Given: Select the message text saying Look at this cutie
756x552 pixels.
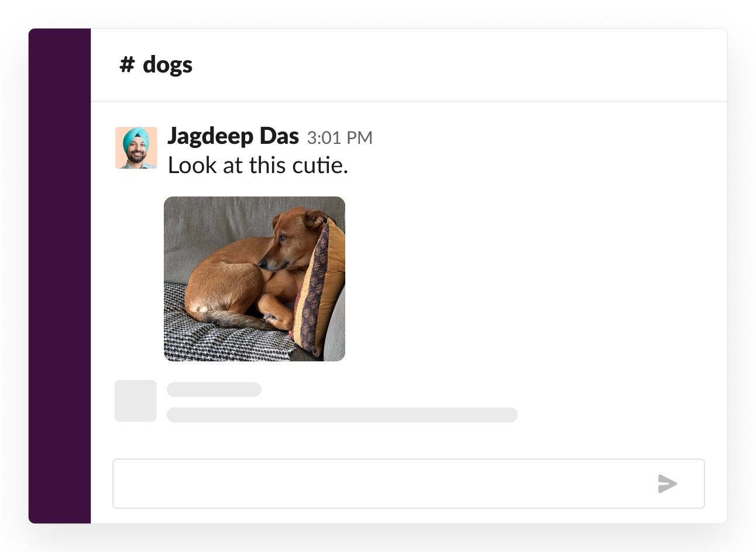Looking at the screenshot, I should click(x=257, y=165).
